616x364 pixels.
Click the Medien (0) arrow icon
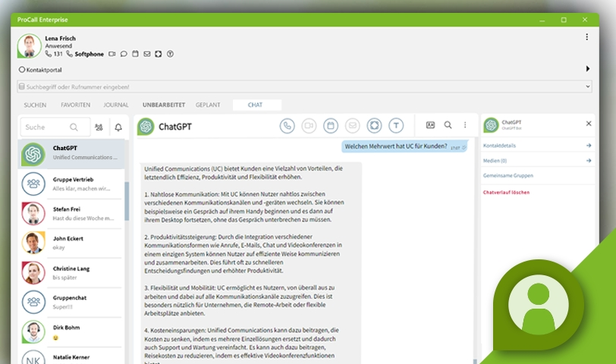589,160
